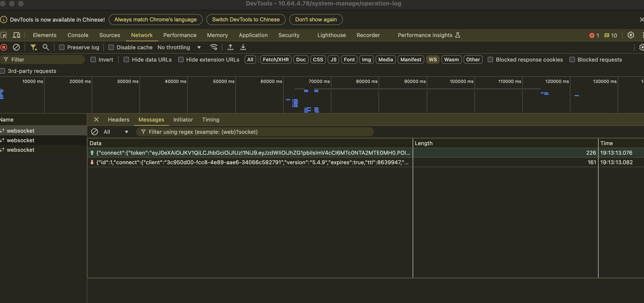644x303 pixels.
Task: Click Always match Chrome's language
Action: 155,20
